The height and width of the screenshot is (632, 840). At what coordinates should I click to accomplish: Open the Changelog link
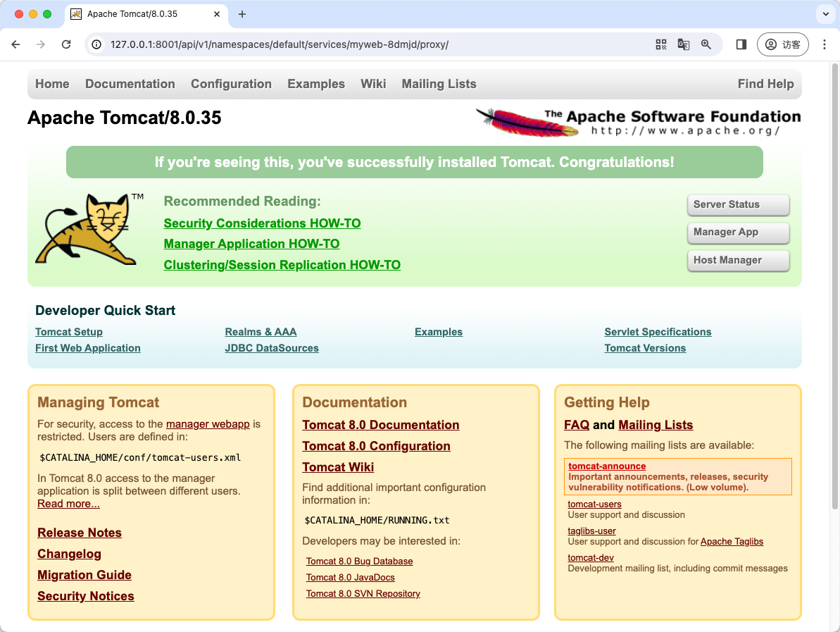tap(69, 554)
